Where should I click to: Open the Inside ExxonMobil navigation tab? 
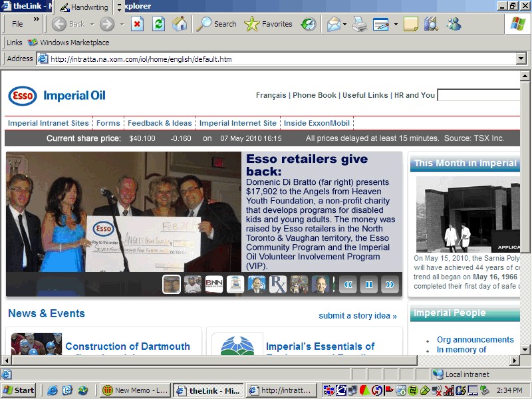[x=317, y=123]
